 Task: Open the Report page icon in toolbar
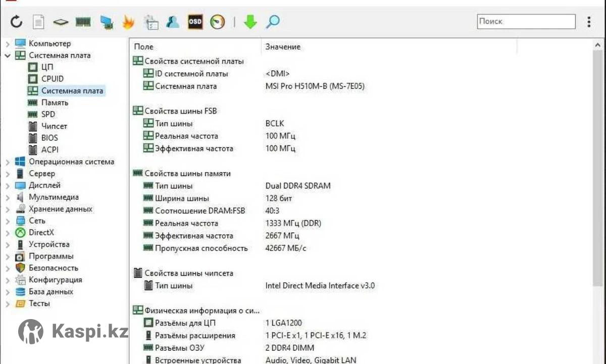coord(39,22)
